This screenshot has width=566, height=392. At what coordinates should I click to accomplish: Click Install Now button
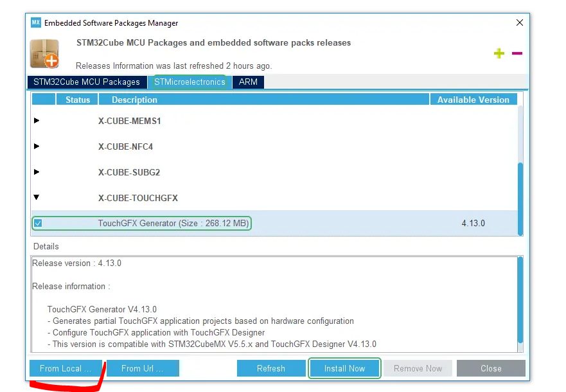click(344, 368)
